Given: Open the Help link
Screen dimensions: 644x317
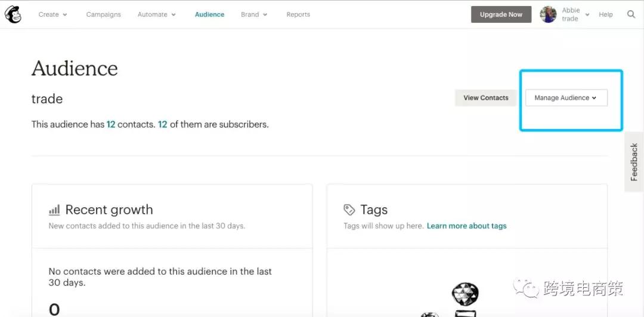Looking at the screenshot, I should 605,14.
